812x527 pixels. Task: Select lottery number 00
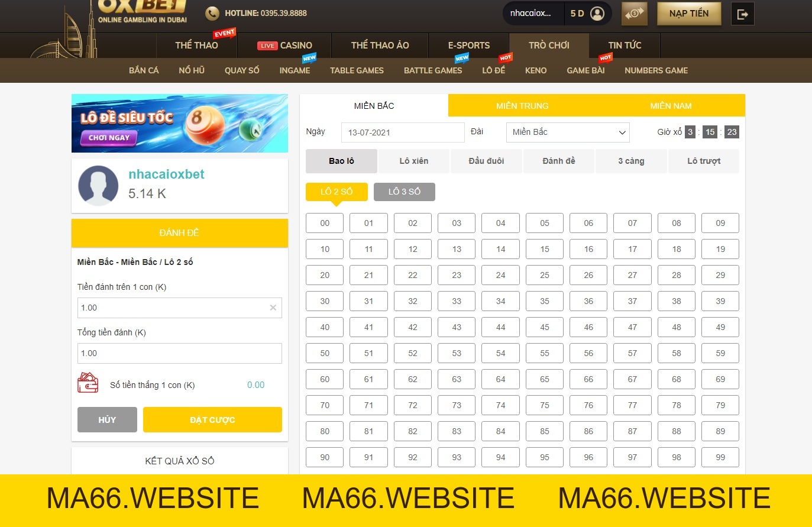tap(325, 223)
